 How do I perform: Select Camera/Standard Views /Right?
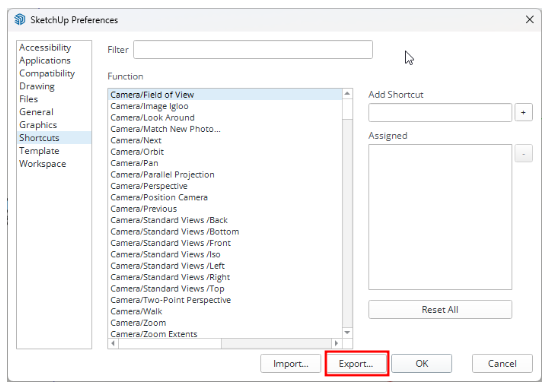click(225, 277)
